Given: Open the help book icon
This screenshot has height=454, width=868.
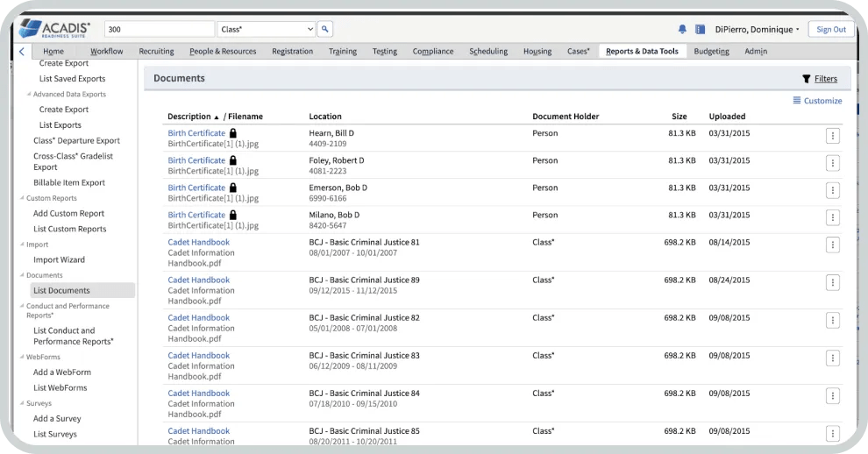Looking at the screenshot, I should [x=700, y=29].
